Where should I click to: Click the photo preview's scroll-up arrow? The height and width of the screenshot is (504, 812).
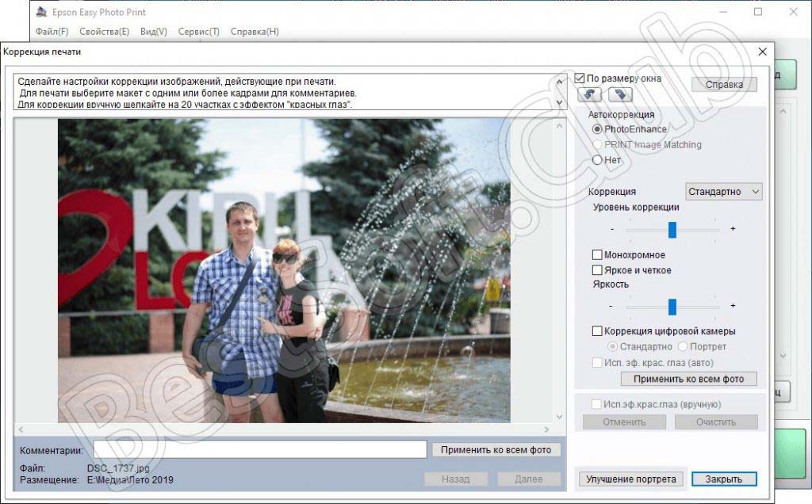pyautogui.click(x=559, y=126)
